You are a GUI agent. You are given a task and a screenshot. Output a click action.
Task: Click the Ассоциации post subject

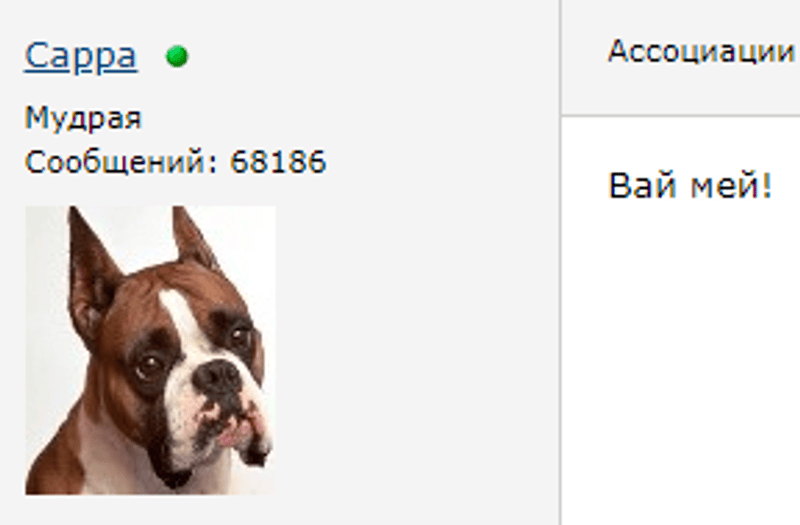click(x=701, y=53)
